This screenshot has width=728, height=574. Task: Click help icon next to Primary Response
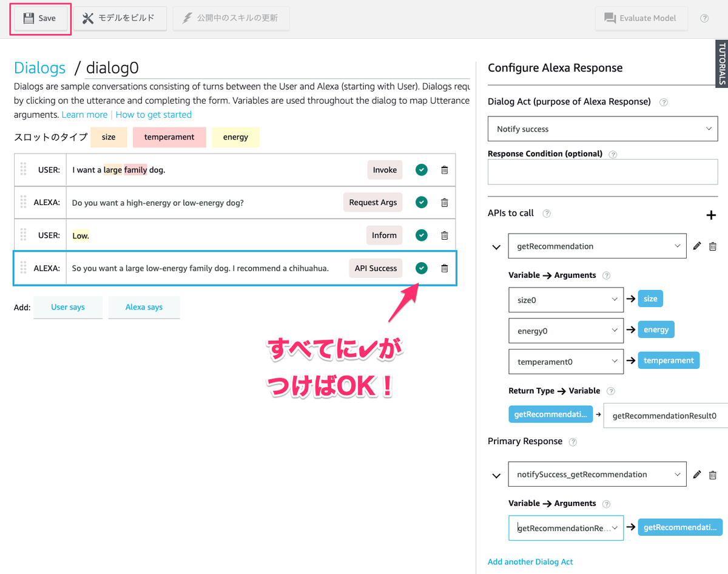[x=573, y=442]
